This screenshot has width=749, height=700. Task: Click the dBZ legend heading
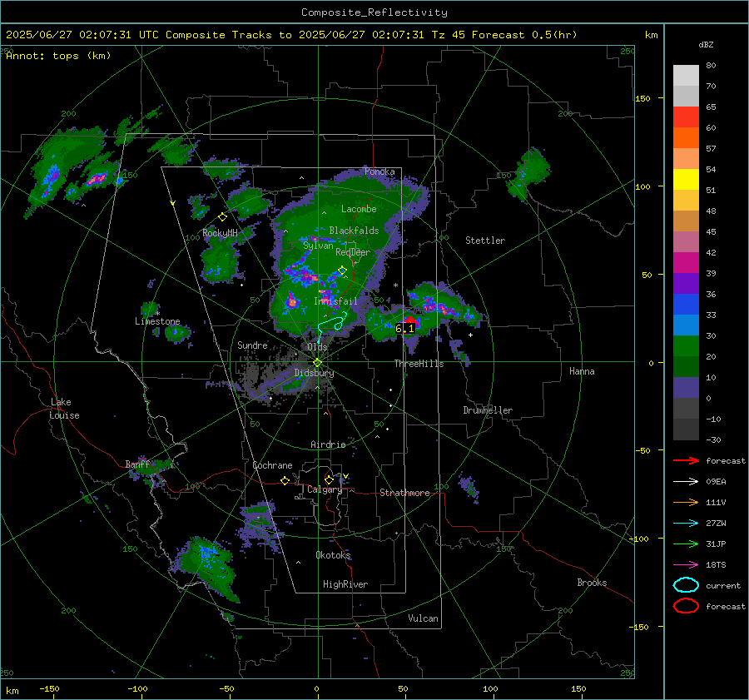click(706, 45)
